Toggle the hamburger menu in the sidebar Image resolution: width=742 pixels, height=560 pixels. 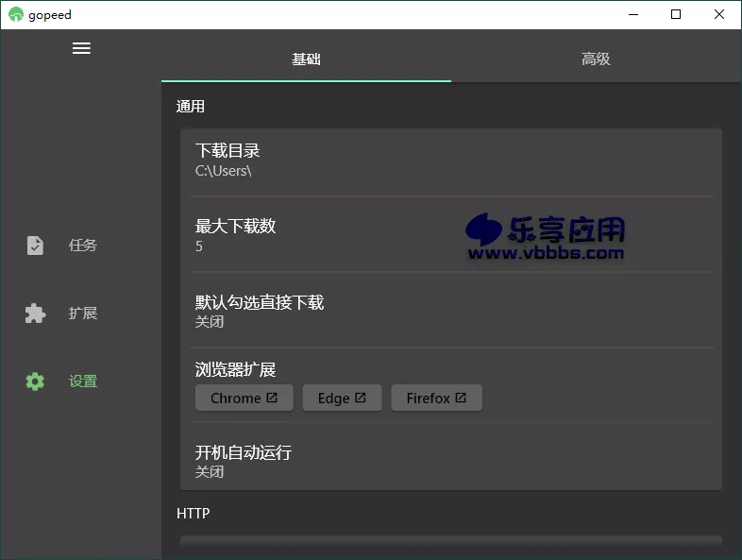pyautogui.click(x=81, y=48)
